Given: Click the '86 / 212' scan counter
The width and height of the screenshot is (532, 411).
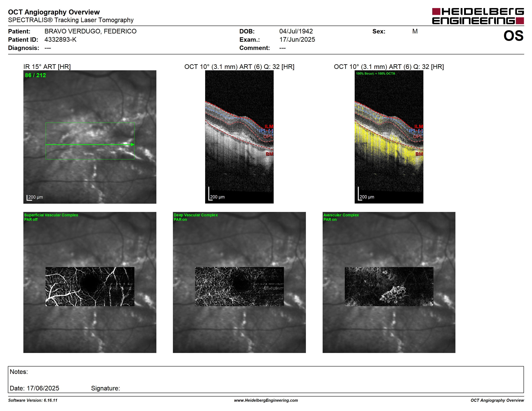Looking at the screenshot, I should click(x=35, y=75).
